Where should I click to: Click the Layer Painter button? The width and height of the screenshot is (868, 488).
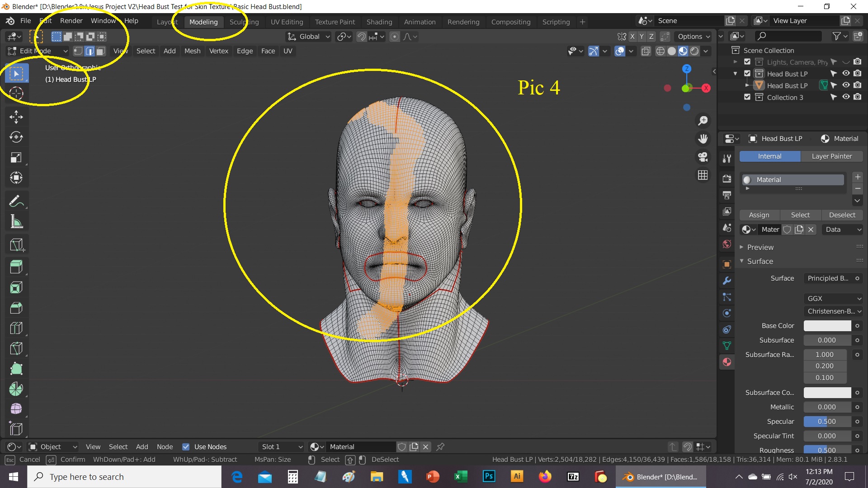click(x=831, y=156)
